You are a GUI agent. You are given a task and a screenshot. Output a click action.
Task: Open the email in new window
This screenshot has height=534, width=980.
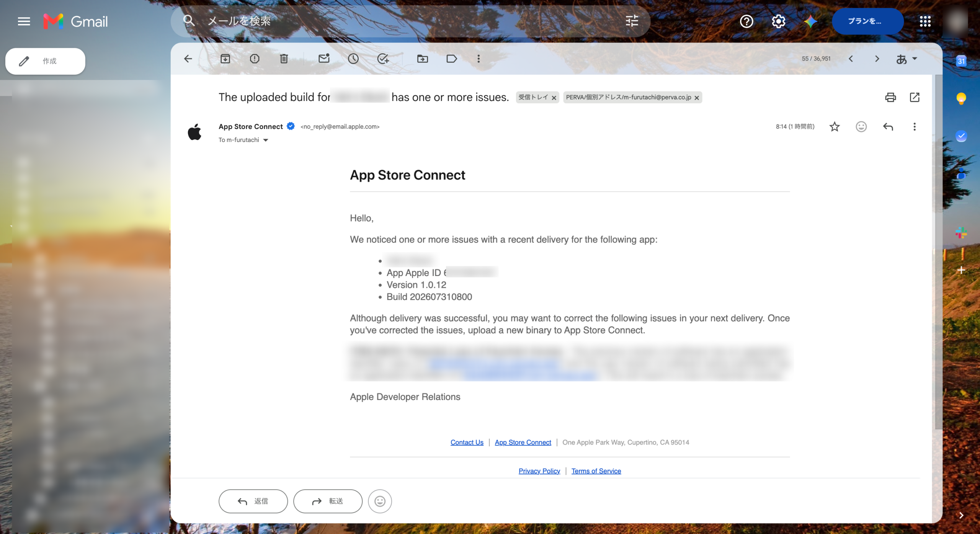tap(915, 97)
